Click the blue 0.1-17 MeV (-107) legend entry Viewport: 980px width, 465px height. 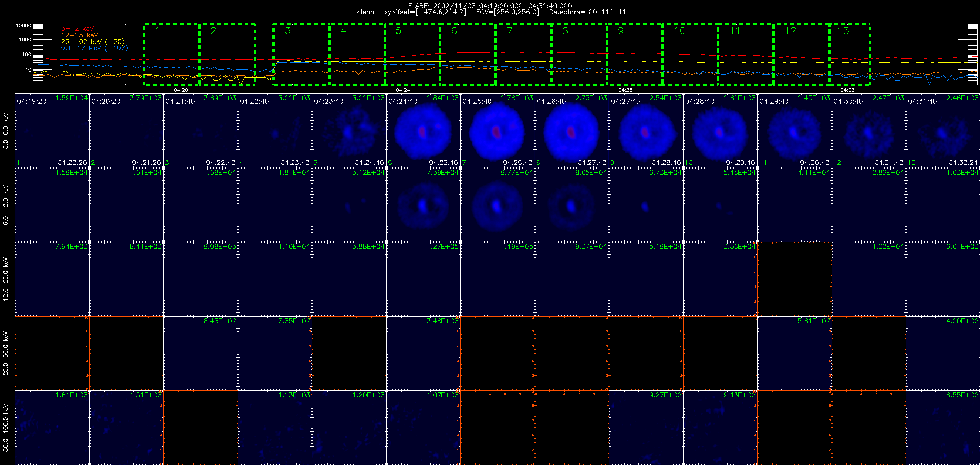pyautogui.click(x=94, y=48)
